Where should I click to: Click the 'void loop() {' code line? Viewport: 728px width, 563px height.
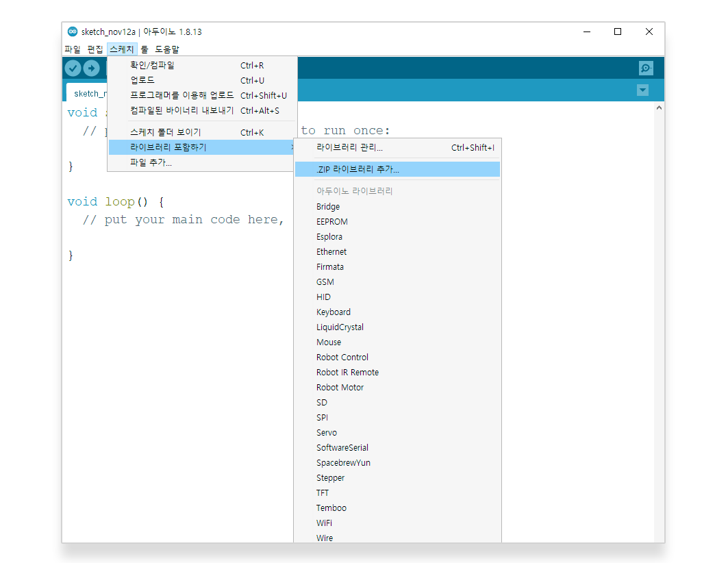tap(115, 202)
